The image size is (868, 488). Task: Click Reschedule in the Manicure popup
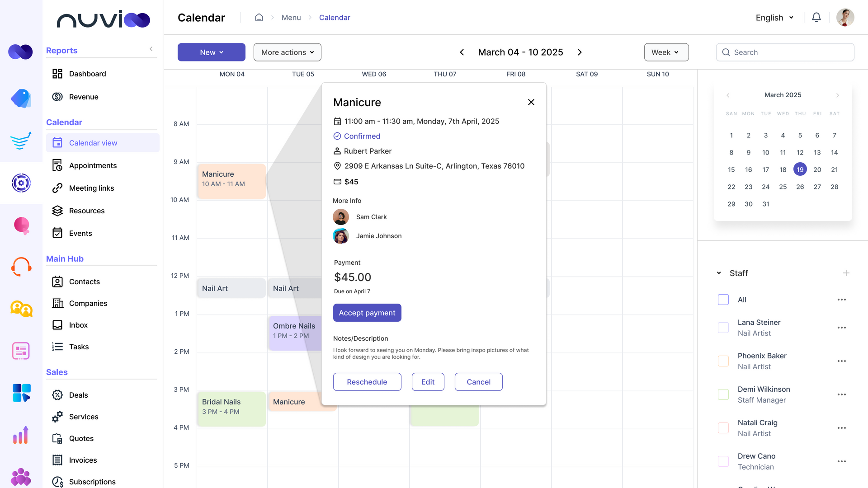[x=367, y=382]
